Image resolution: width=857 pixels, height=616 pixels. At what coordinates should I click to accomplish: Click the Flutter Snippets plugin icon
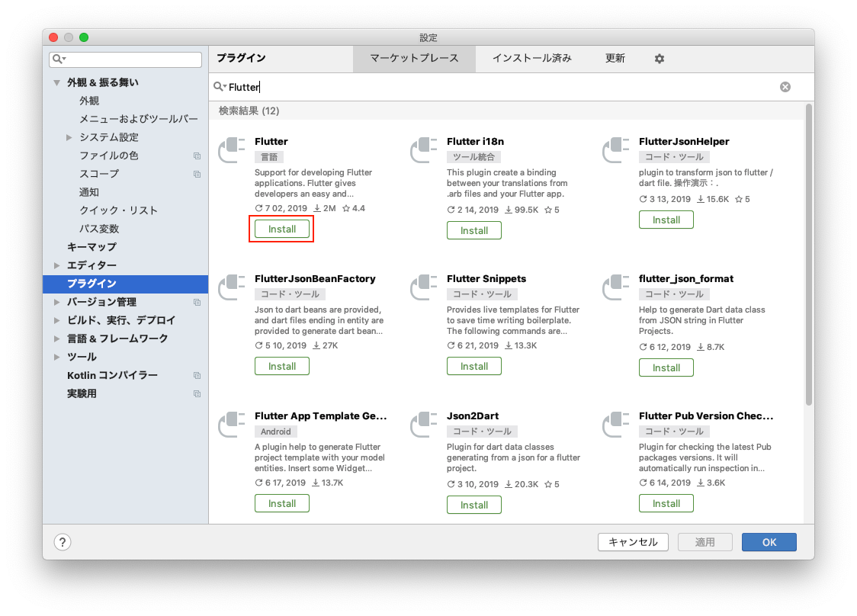[x=423, y=287]
